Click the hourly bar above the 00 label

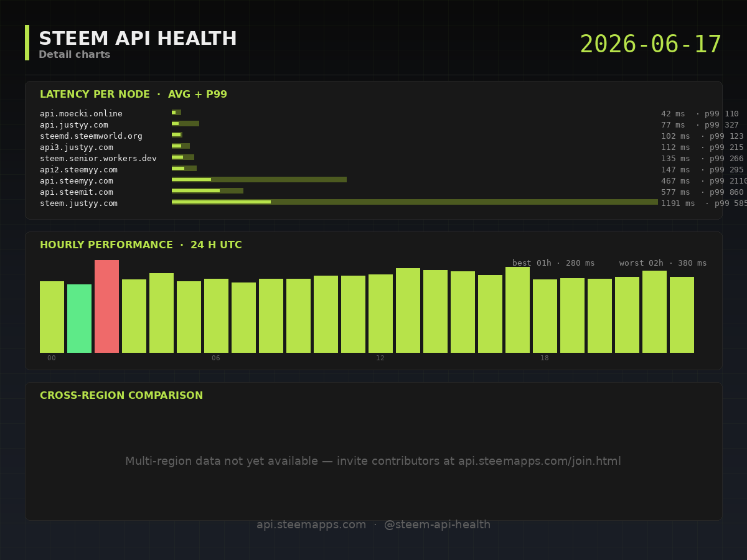pos(52,317)
